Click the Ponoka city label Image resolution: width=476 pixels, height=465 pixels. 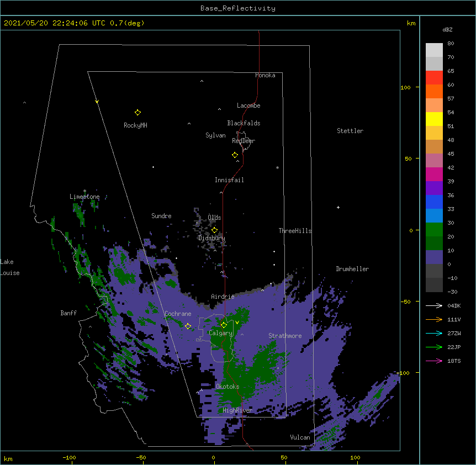(x=265, y=75)
